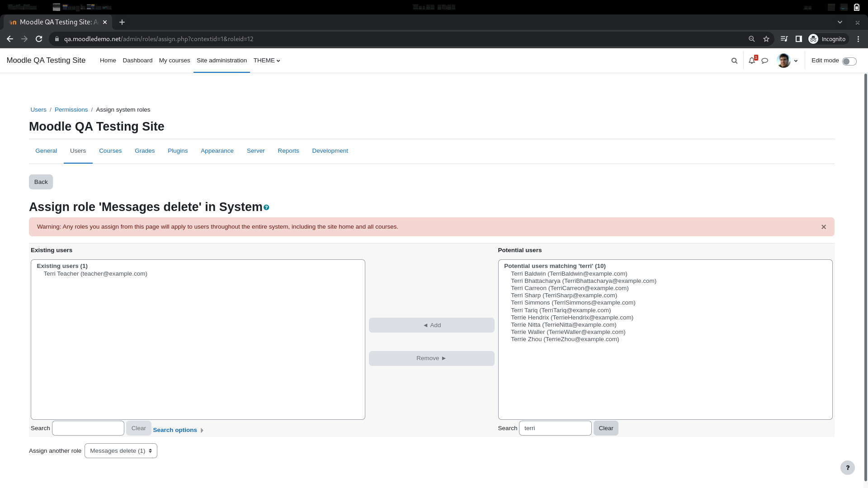Click the Remove button

[x=431, y=358]
